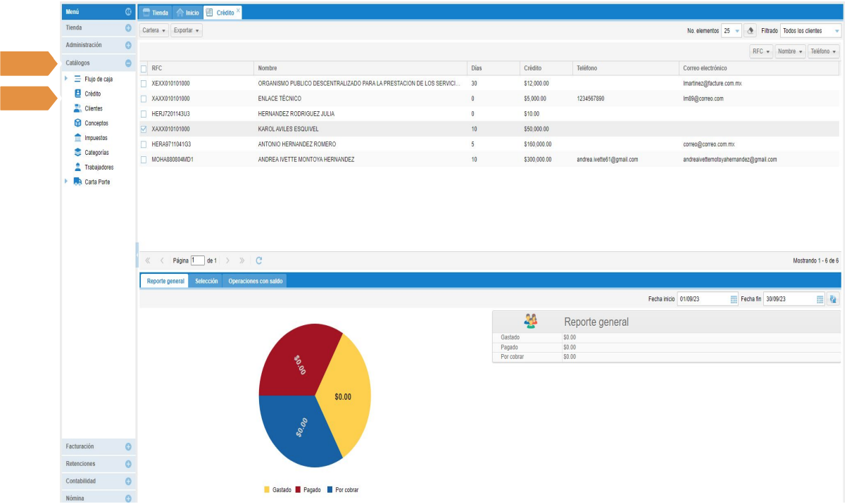Click the refresh icon in pagination bar
The image size is (847, 504).
[x=259, y=260]
